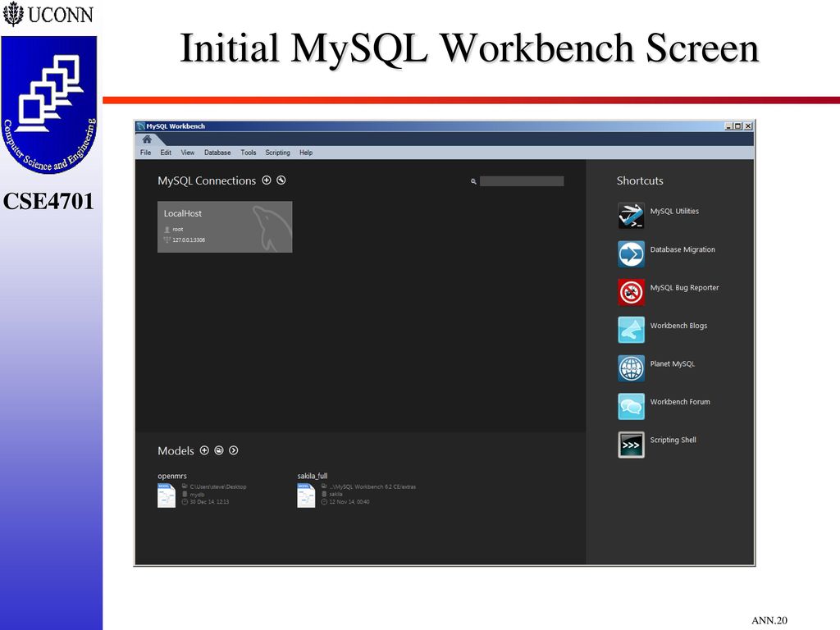
Task: Click the Shortcuts panel heading
Action: tap(640, 180)
